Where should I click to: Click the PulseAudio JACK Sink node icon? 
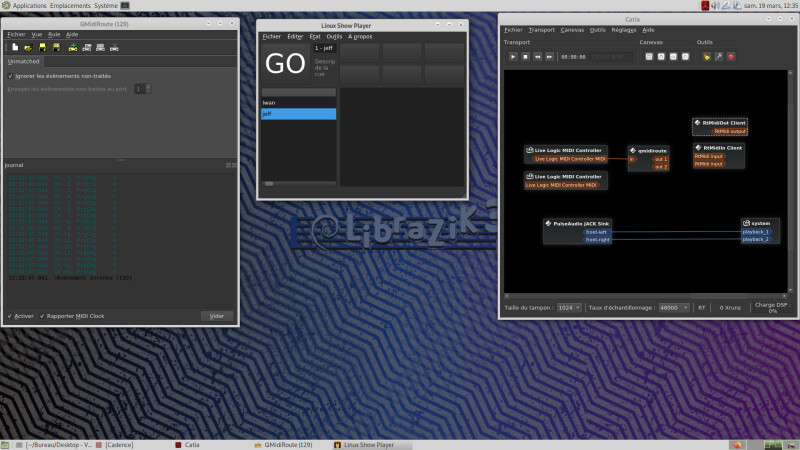(548, 223)
